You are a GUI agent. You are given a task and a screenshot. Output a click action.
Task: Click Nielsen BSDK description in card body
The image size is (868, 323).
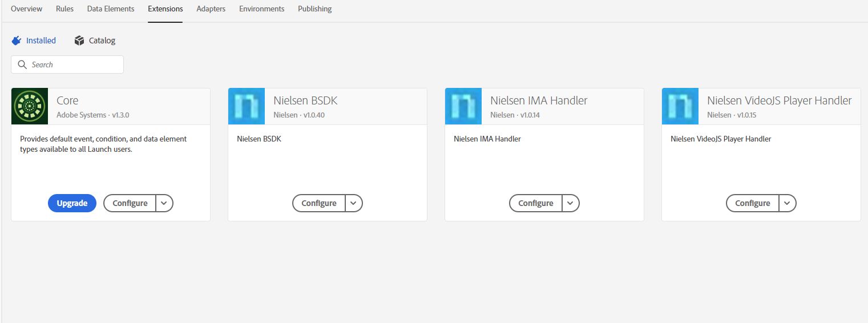[x=259, y=139]
